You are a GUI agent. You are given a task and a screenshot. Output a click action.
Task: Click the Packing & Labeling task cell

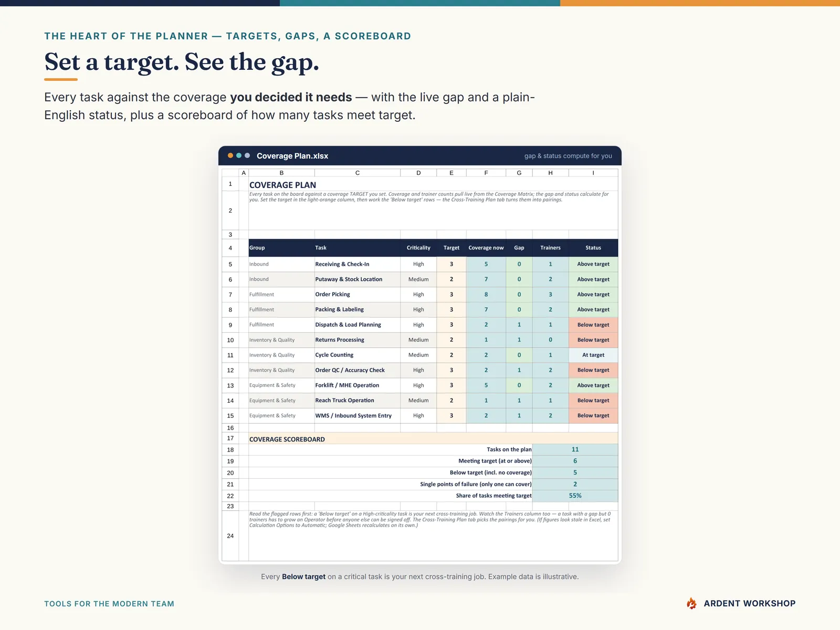[x=358, y=310]
